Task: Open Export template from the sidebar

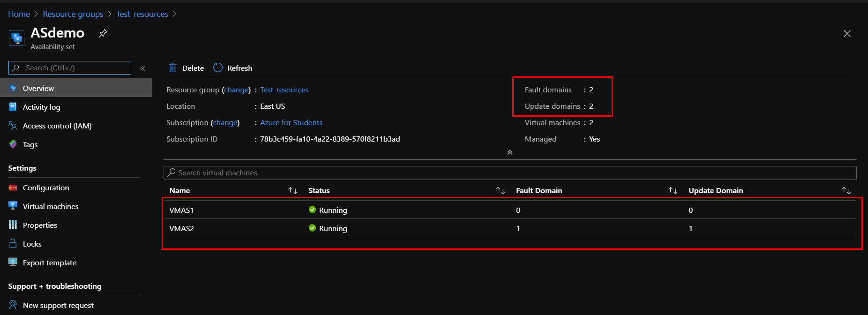Action: tap(49, 262)
